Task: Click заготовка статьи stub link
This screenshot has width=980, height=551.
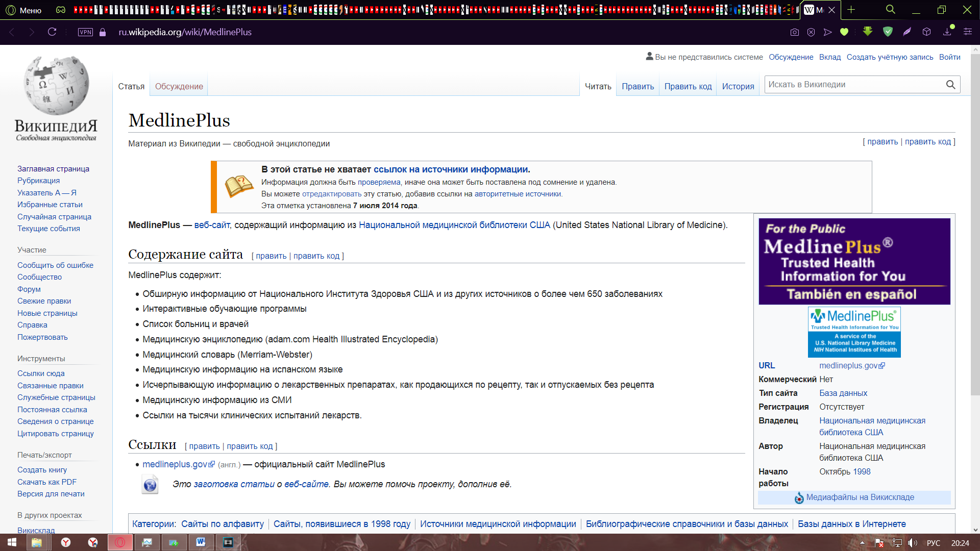Action: point(234,484)
